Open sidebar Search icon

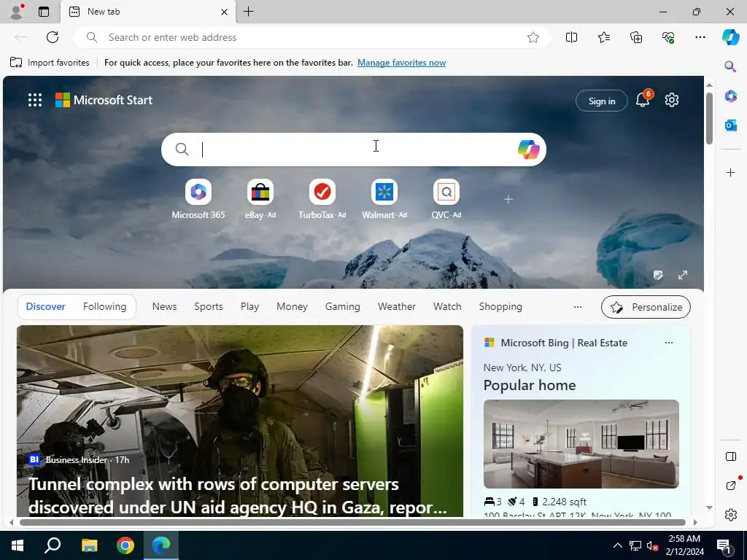click(730, 66)
